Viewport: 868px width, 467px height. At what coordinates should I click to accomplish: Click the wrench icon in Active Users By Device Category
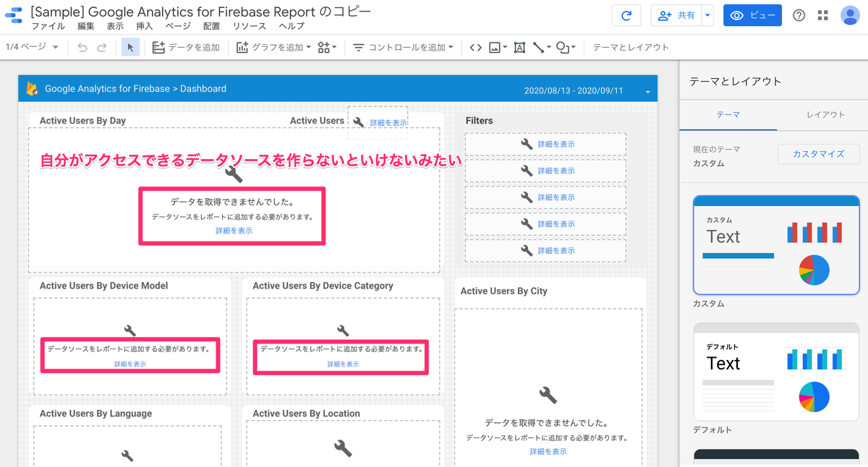[x=343, y=330]
